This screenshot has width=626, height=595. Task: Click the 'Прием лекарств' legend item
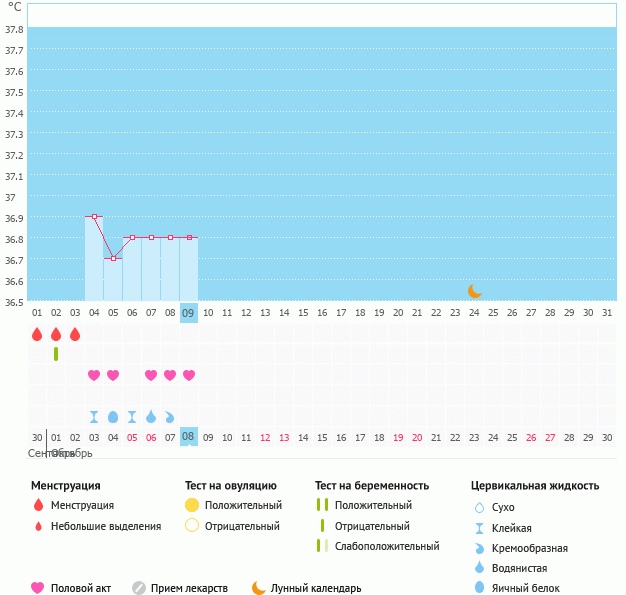[182, 588]
